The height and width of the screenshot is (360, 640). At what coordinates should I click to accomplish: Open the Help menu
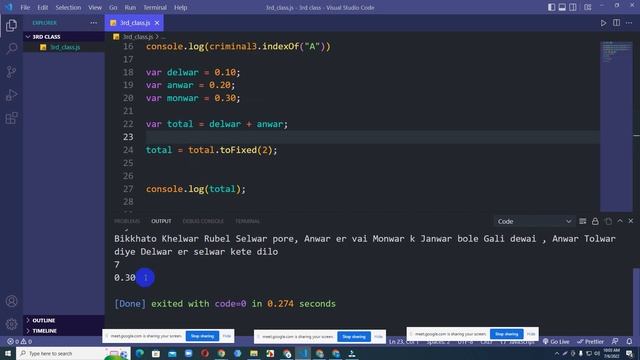180,7
